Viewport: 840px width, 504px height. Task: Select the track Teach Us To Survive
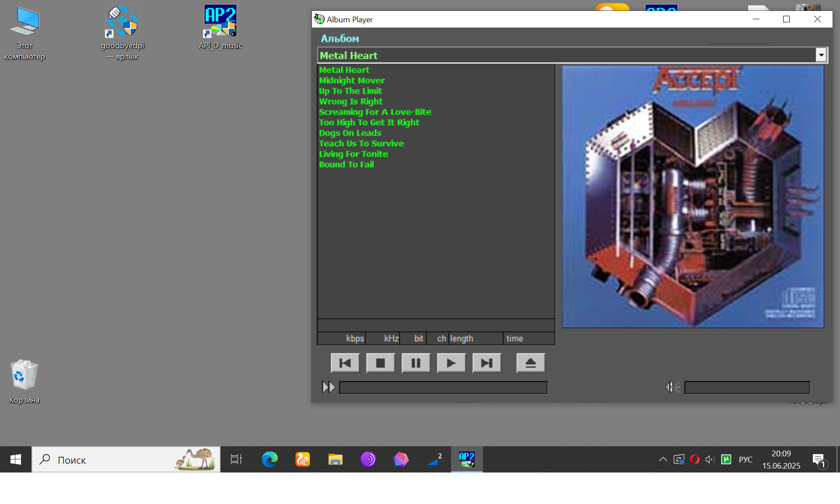point(361,143)
